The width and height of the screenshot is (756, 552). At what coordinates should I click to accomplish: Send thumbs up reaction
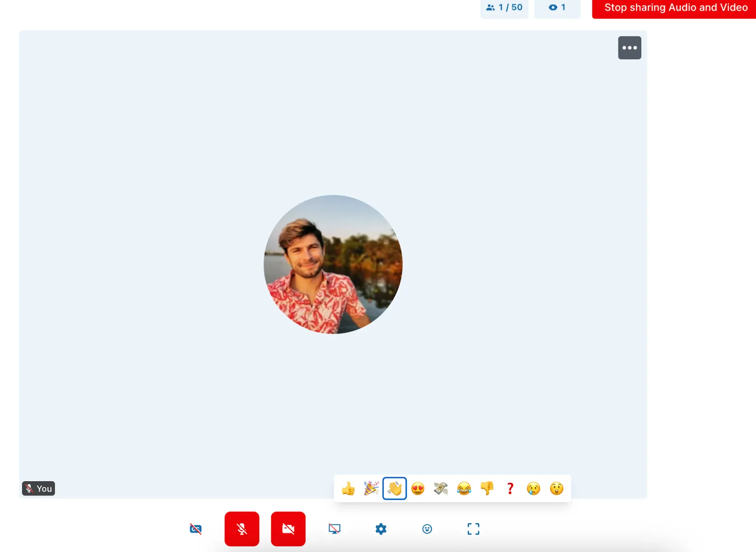[x=348, y=488]
